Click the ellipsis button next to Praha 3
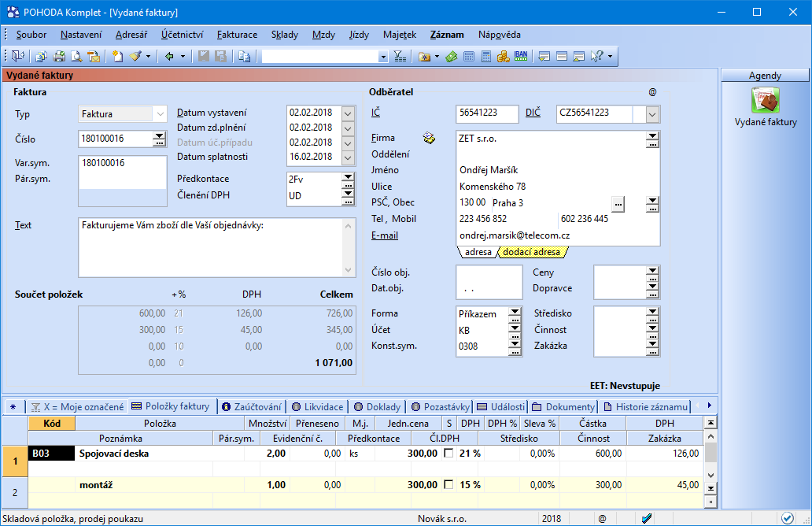 [618, 204]
